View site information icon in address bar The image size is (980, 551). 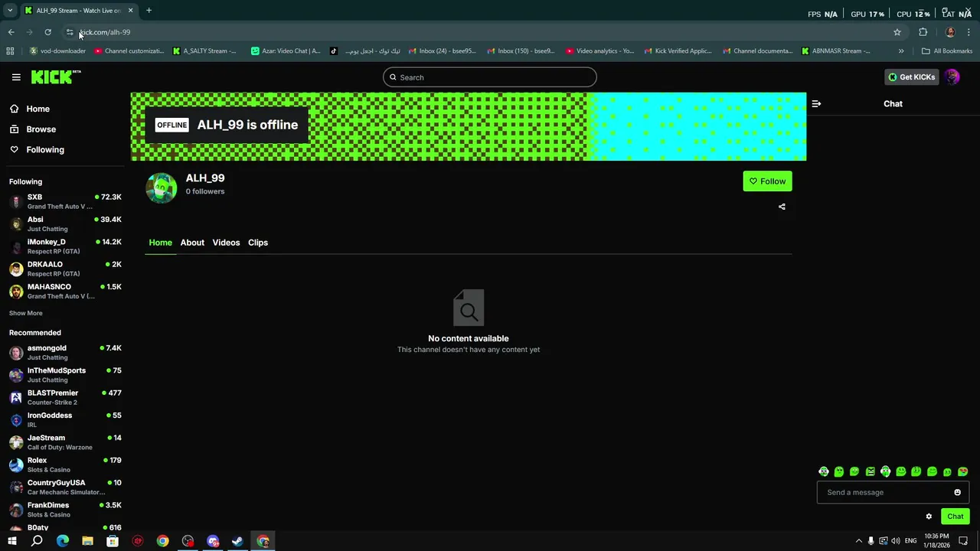(69, 32)
